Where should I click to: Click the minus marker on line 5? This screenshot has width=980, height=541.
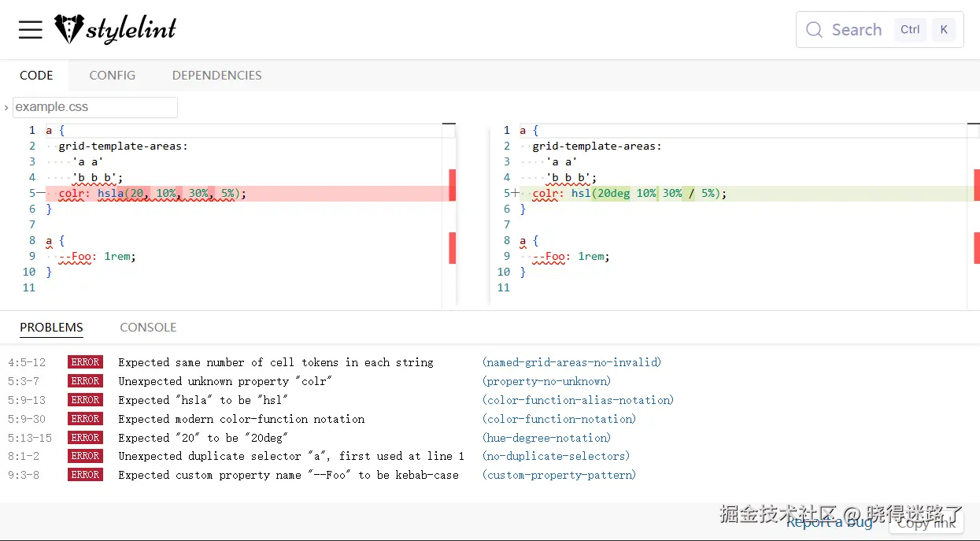(41, 193)
